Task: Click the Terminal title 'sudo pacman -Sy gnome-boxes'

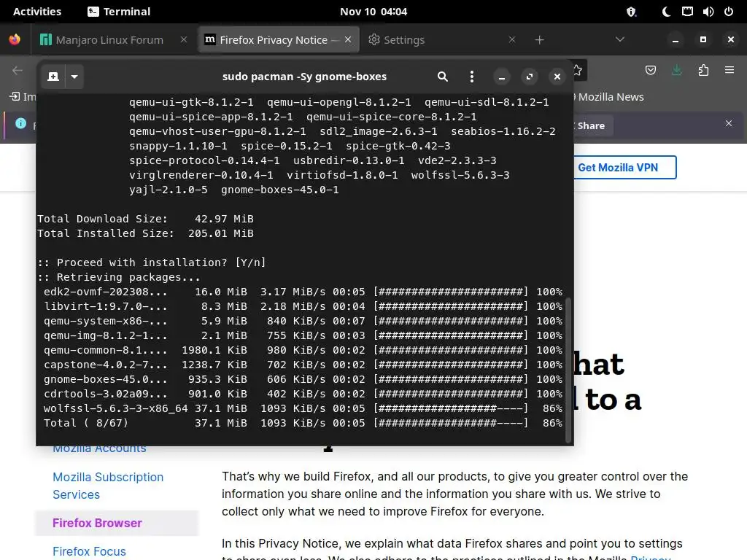Action: [304, 77]
